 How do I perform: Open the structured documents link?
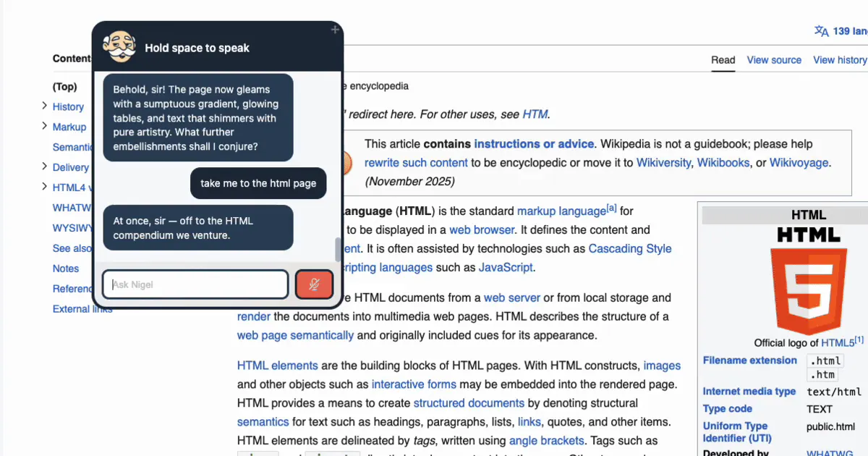(x=469, y=403)
